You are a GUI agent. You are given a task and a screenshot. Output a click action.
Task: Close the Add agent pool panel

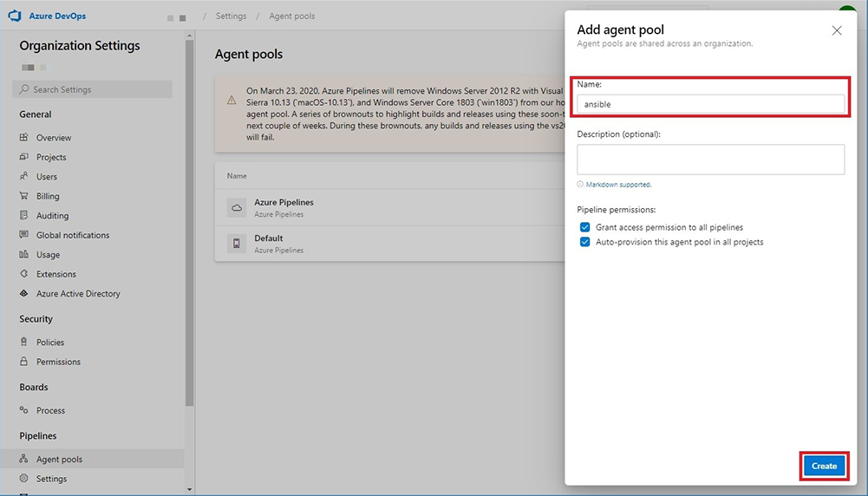[x=837, y=30]
